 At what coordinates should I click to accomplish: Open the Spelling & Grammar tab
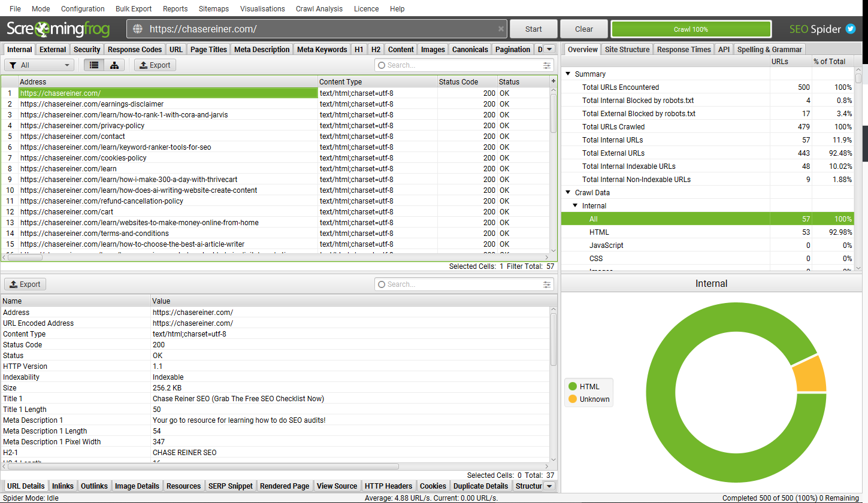pos(770,49)
